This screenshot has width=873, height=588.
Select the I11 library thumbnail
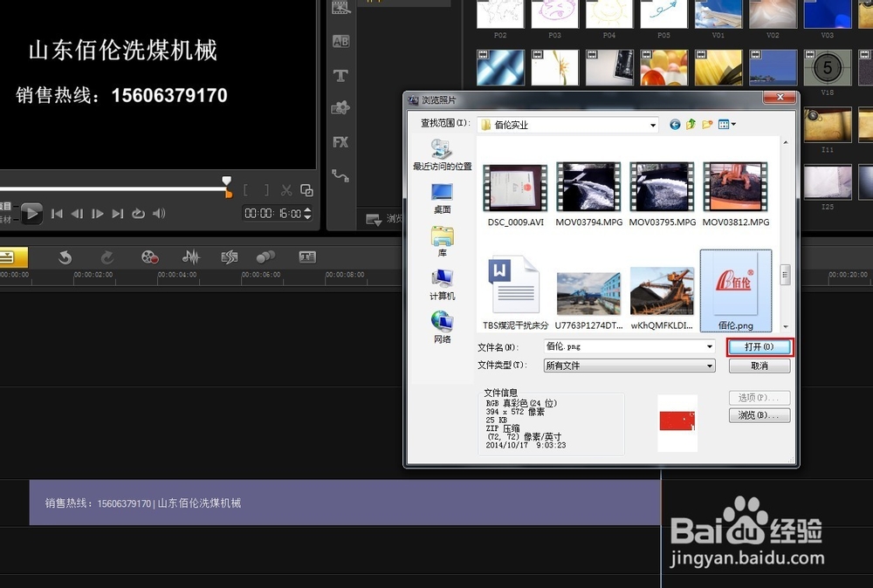click(x=828, y=125)
